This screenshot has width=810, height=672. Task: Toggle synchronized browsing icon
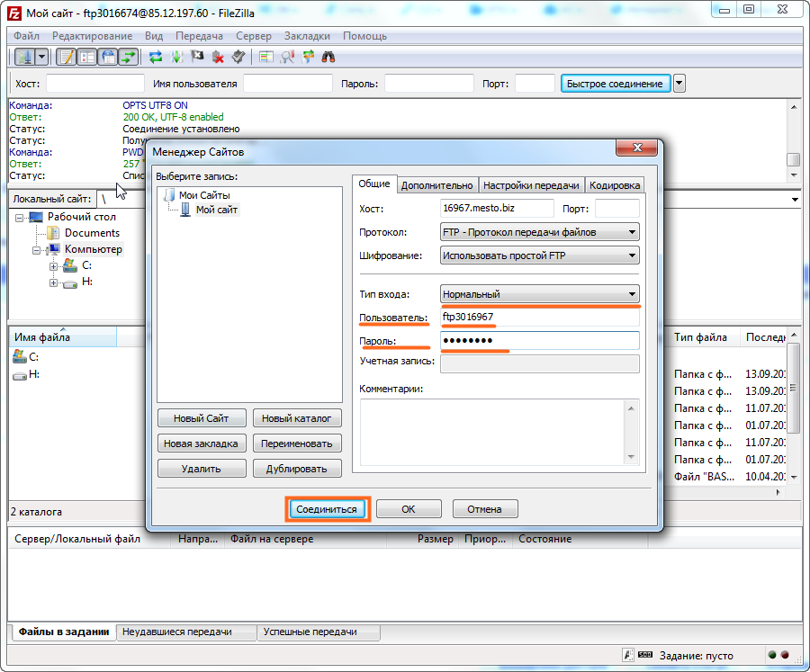[x=308, y=57]
